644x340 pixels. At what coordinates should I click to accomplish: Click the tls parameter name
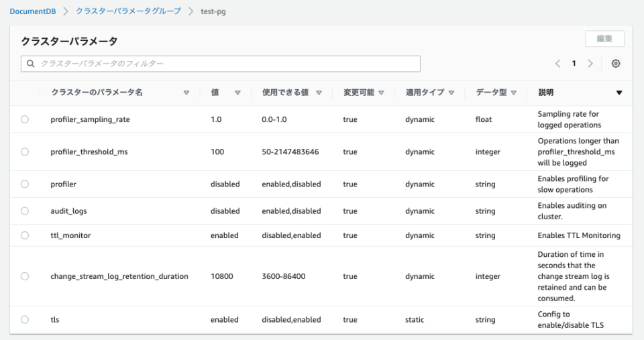(54, 319)
